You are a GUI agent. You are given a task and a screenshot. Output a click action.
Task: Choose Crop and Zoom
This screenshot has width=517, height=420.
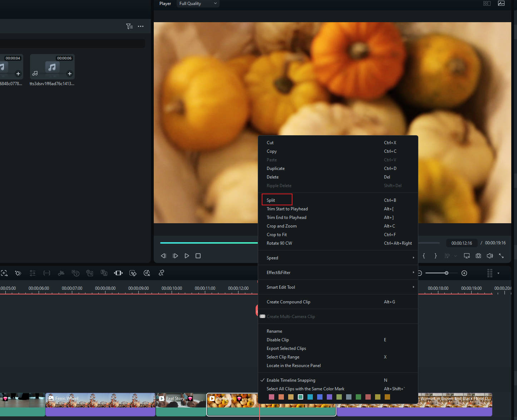(338, 226)
